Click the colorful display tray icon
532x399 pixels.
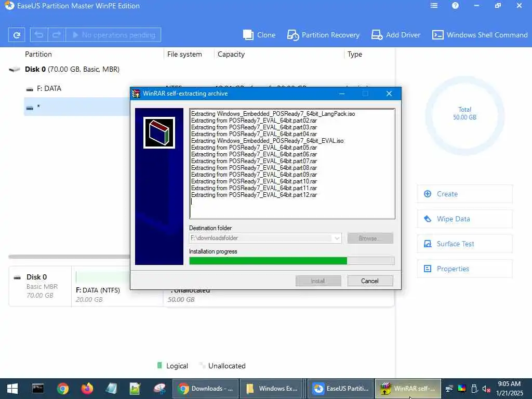point(462,389)
